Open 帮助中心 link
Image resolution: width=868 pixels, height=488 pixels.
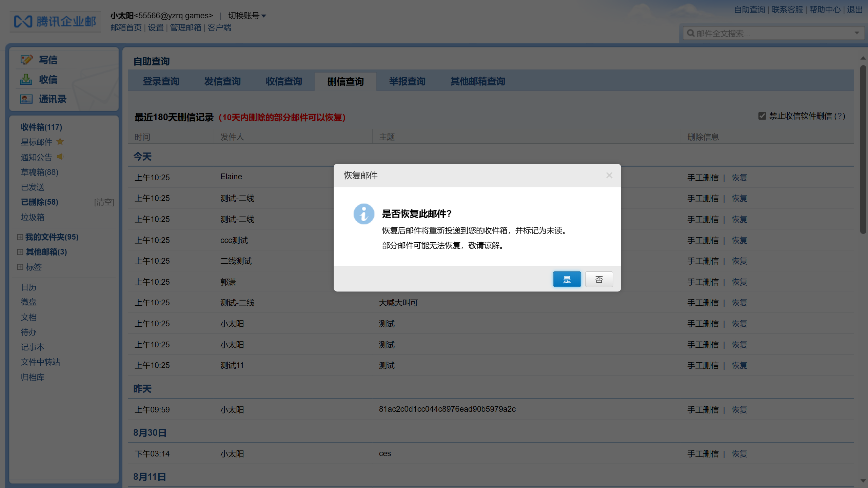click(825, 9)
